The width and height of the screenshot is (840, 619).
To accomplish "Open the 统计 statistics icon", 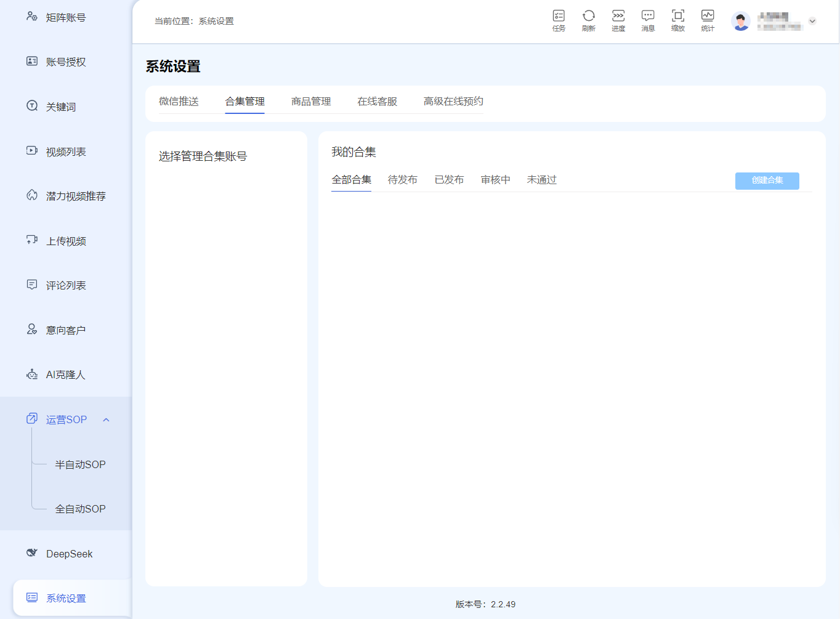I will click(x=708, y=16).
